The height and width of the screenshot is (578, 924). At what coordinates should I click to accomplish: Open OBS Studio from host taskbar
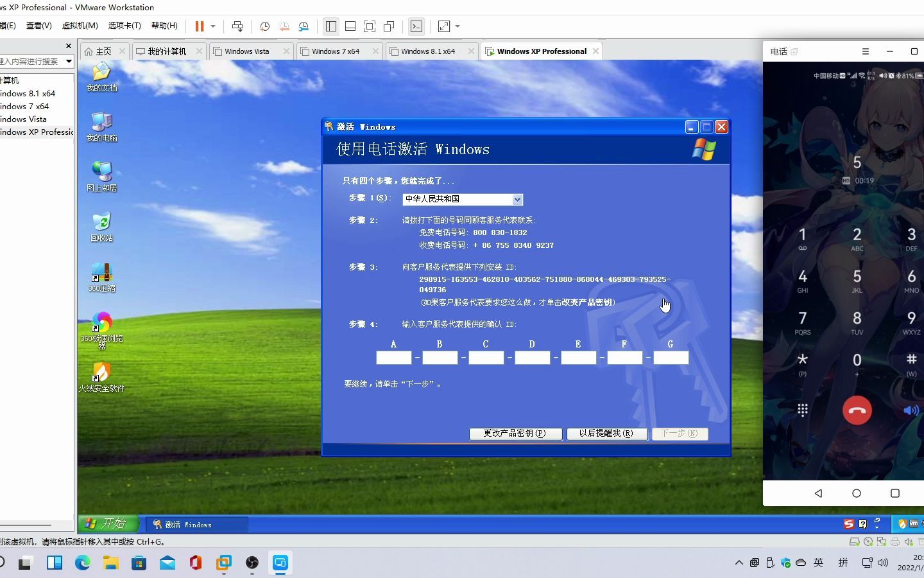click(x=252, y=563)
